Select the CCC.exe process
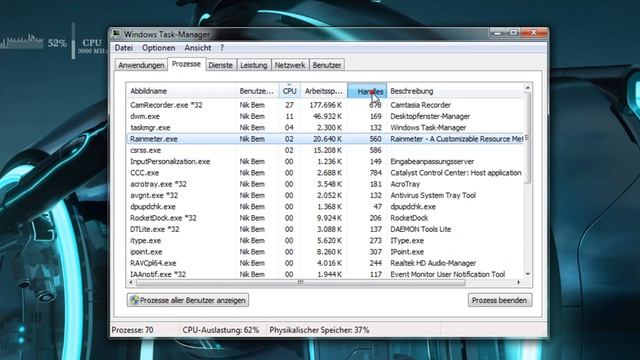 coord(325,173)
